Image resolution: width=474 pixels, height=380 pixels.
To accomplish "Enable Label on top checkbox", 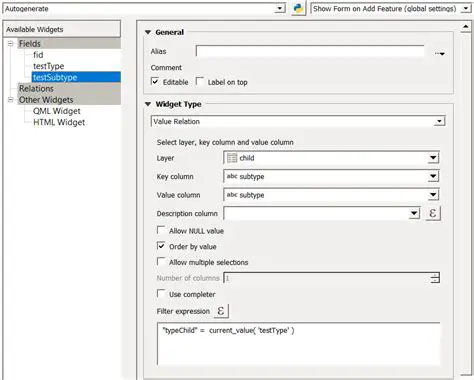I will coord(200,81).
